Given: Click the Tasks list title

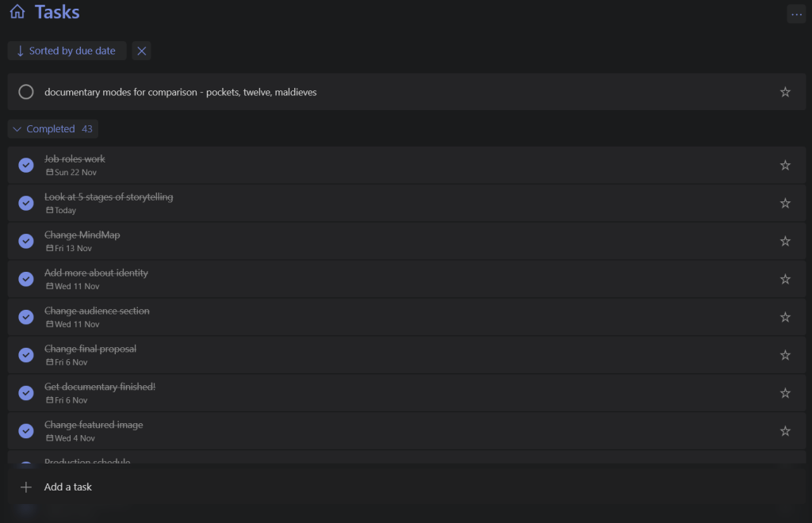Looking at the screenshot, I should [x=57, y=13].
